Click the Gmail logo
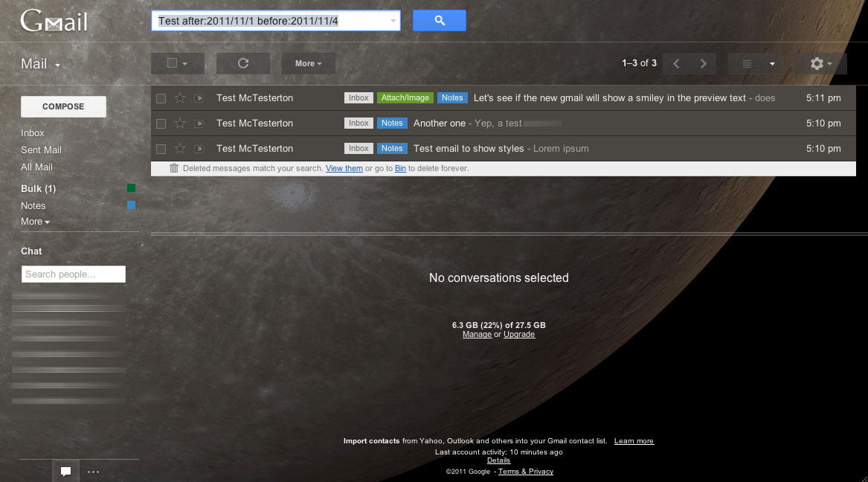 click(x=54, y=21)
